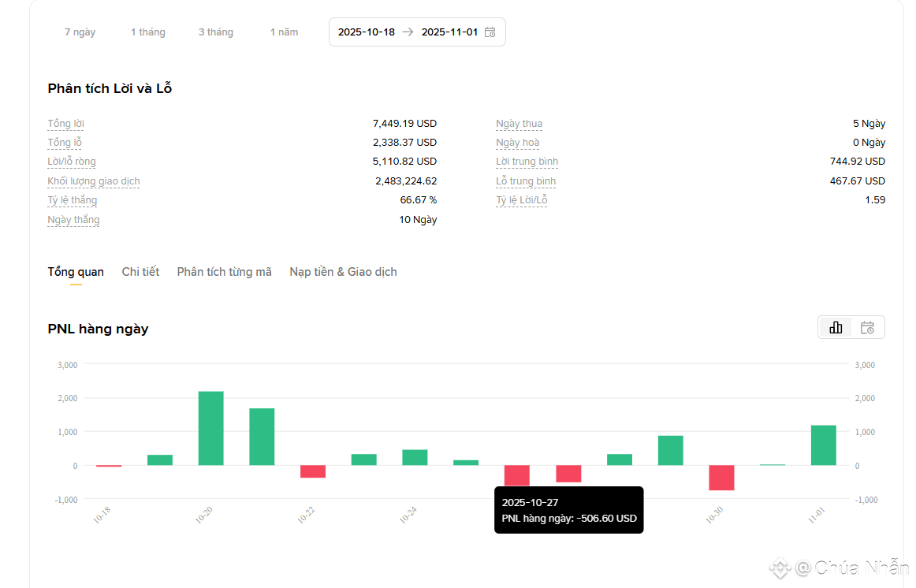Click the red bar for 10-22
The height and width of the screenshot is (588, 916).
click(313, 471)
